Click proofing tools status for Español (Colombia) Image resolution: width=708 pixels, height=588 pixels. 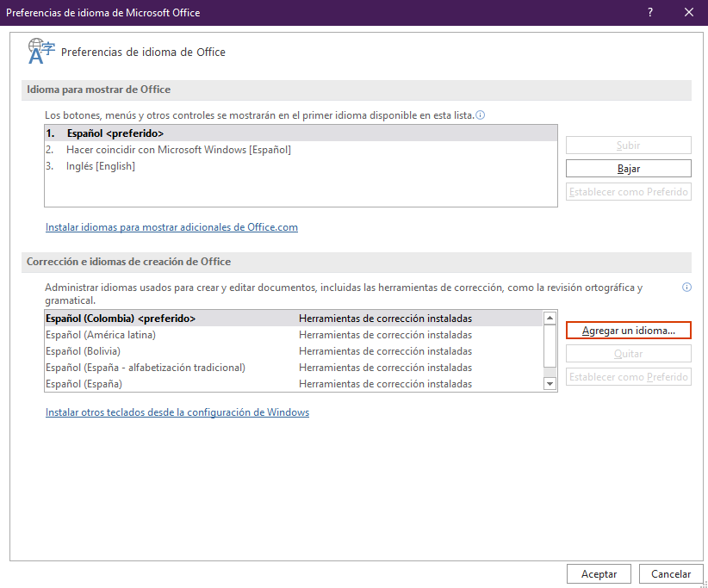385,319
